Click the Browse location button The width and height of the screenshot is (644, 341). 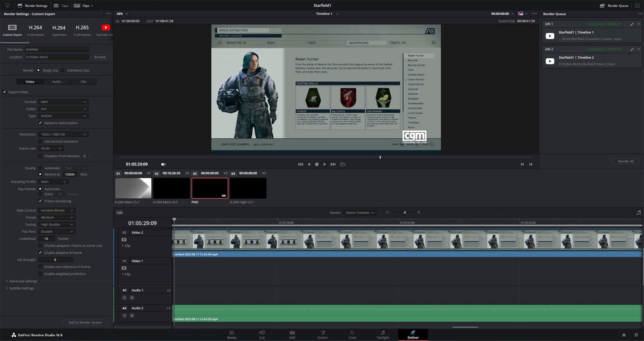[100, 57]
